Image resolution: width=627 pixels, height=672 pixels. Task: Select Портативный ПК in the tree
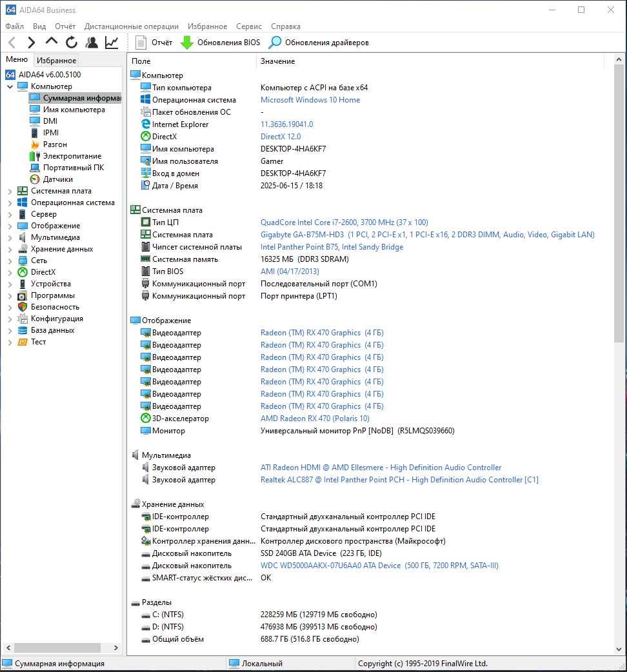(74, 168)
